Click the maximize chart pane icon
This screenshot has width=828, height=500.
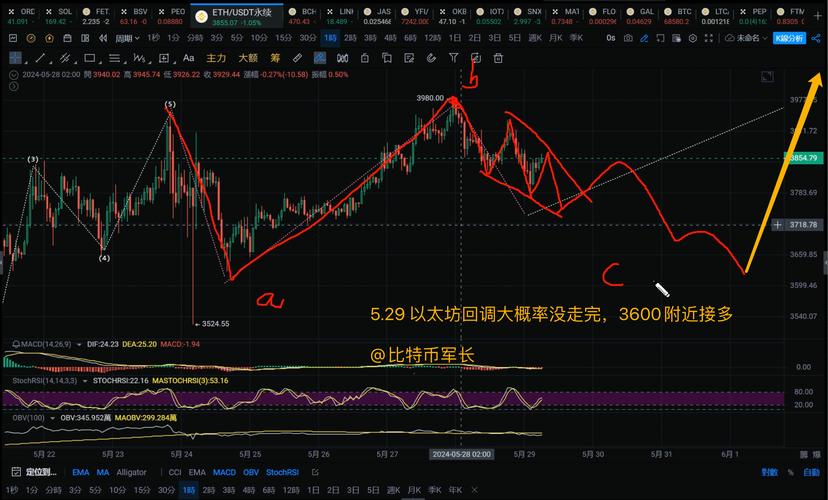[767, 77]
